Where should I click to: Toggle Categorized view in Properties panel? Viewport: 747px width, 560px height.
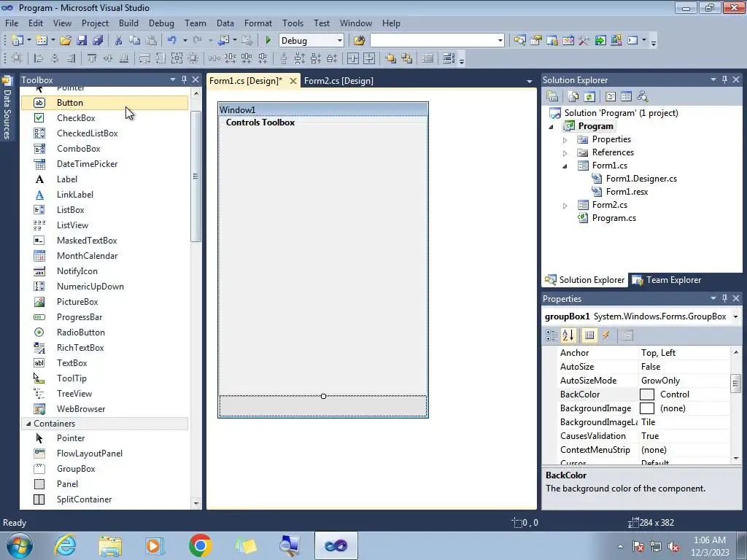click(551, 335)
